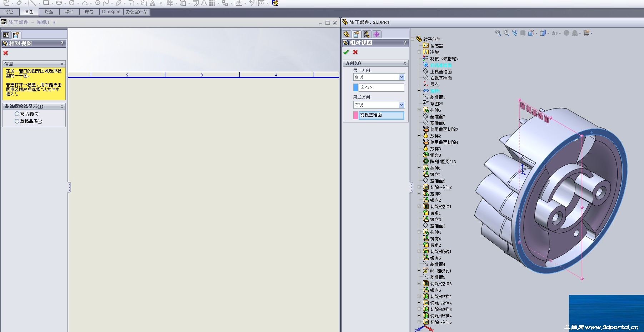Collapse the 装饰螺纹线显示 section
The width and height of the screenshot is (644, 332).
(62, 107)
